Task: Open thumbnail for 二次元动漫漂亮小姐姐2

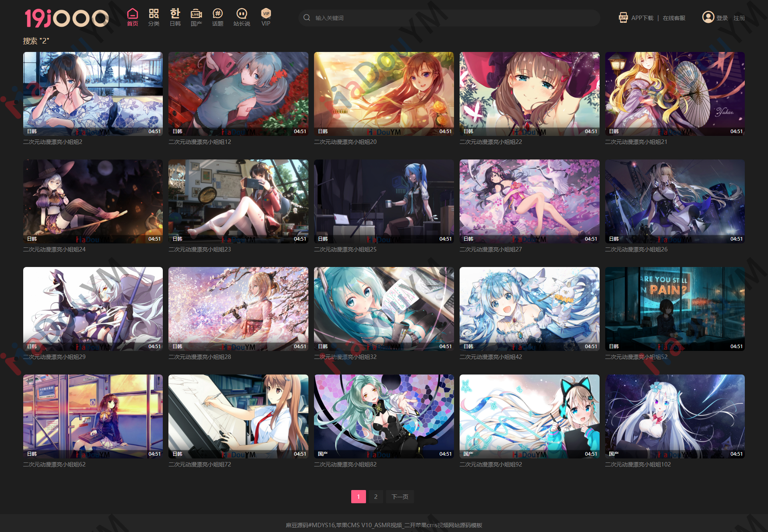Action: [93, 94]
